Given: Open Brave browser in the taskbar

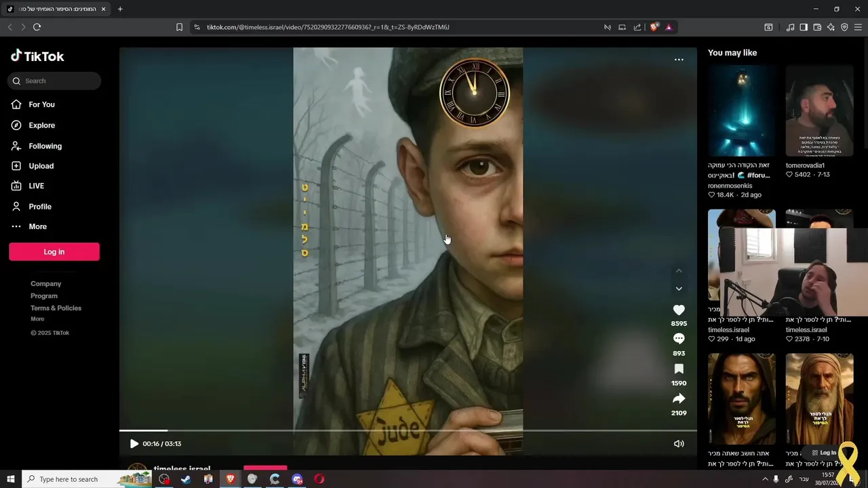Looking at the screenshot, I should [x=231, y=479].
